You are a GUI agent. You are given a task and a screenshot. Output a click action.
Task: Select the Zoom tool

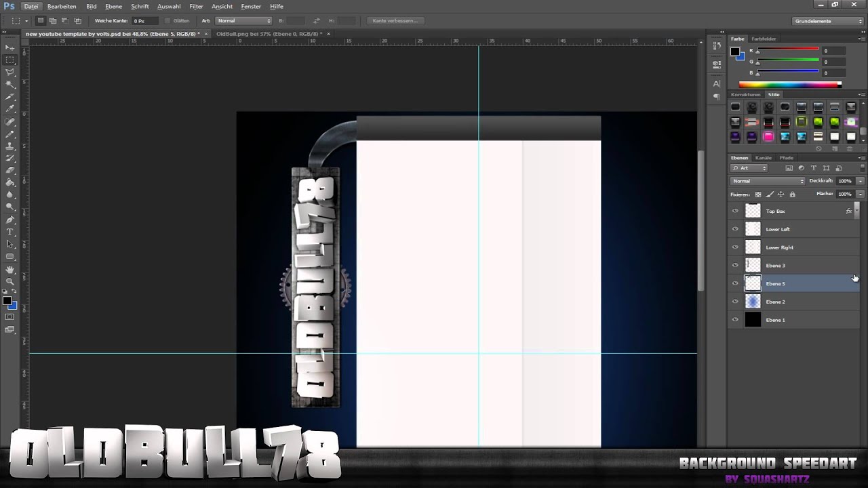[10, 282]
